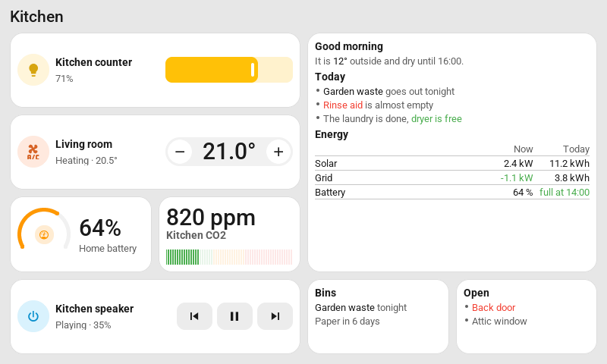This screenshot has height=364, width=607.
Task: Click the 'Home battery' label
Action: click(108, 248)
